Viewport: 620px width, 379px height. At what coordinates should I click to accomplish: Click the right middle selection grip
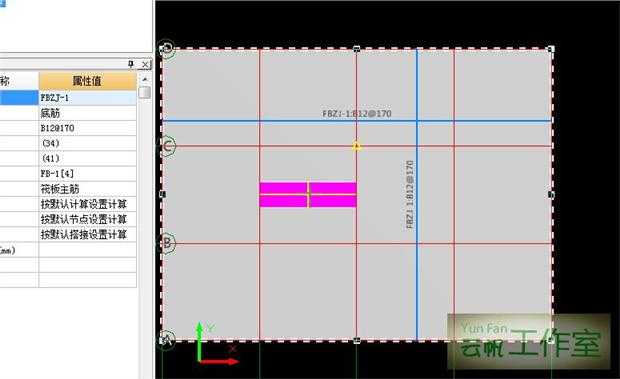tap(551, 194)
